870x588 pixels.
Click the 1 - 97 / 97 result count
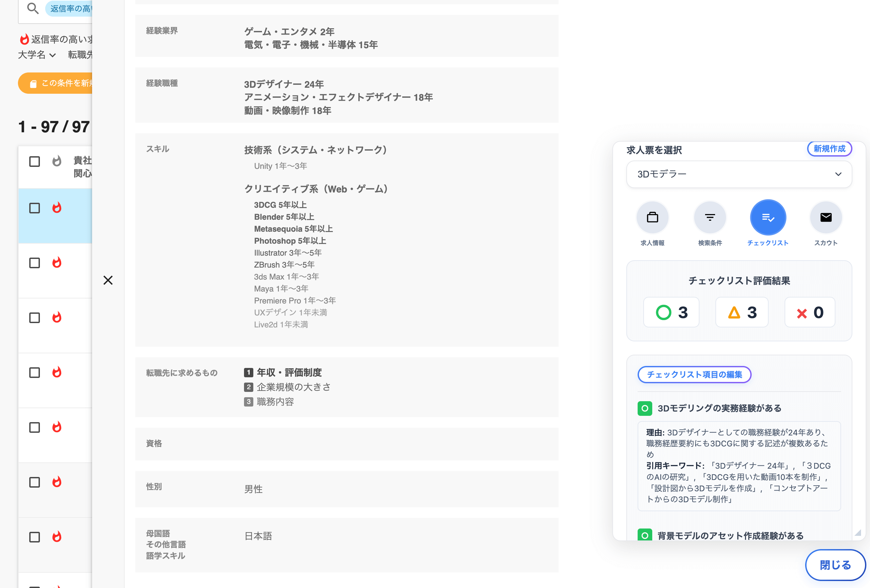[54, 127]
